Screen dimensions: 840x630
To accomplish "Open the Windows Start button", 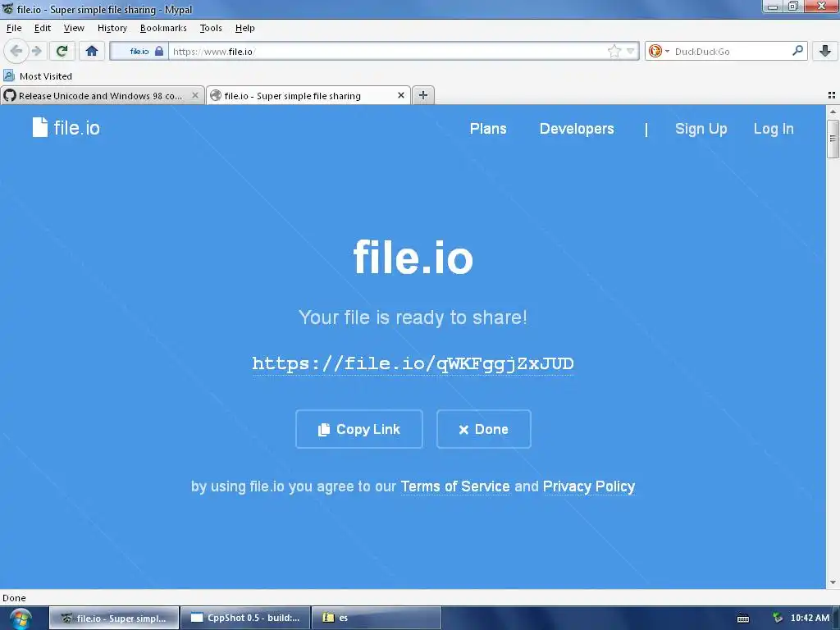I will pos(21,619).
